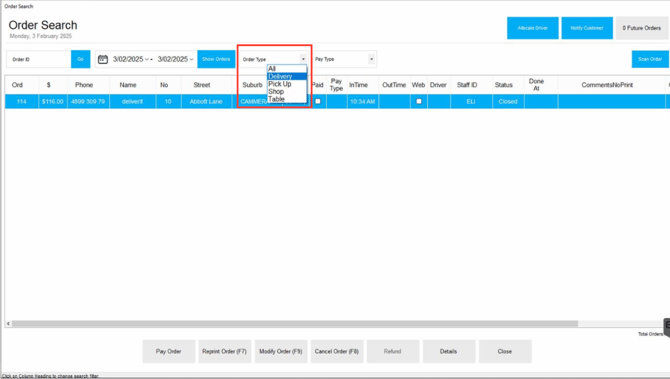Click the Name column heading

tap(128, 85)
